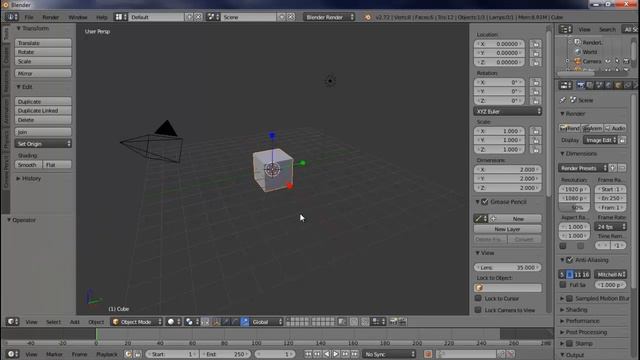Select the Scene properties tab icon

pyautogui.click(x=599, y=85)
